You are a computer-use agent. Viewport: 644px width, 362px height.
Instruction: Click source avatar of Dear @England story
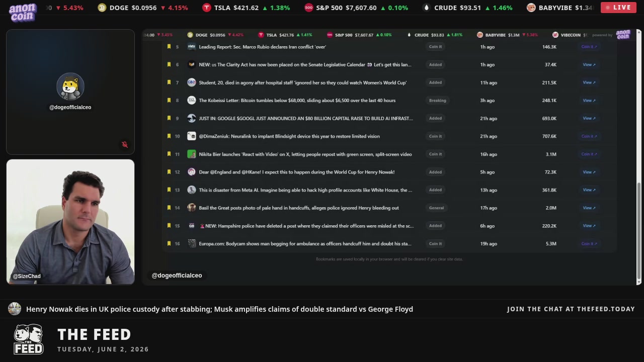(x=192, y=172)
